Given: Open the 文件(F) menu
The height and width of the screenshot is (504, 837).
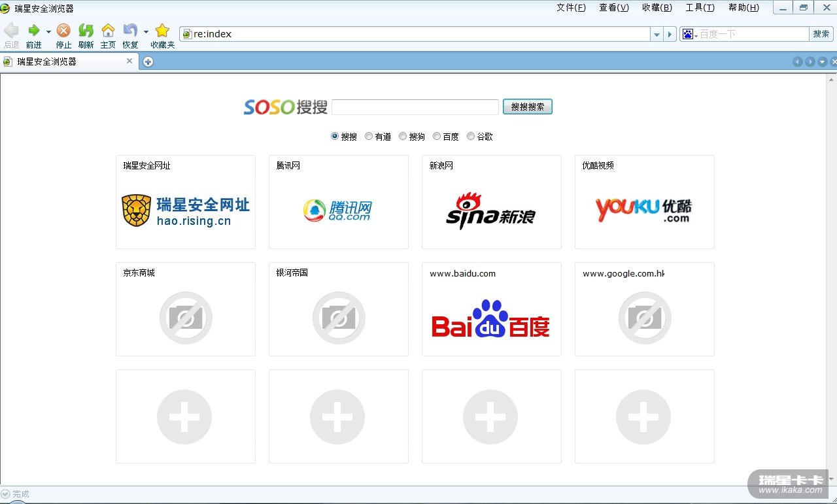Looking at the screenshot, I should 571,8.
